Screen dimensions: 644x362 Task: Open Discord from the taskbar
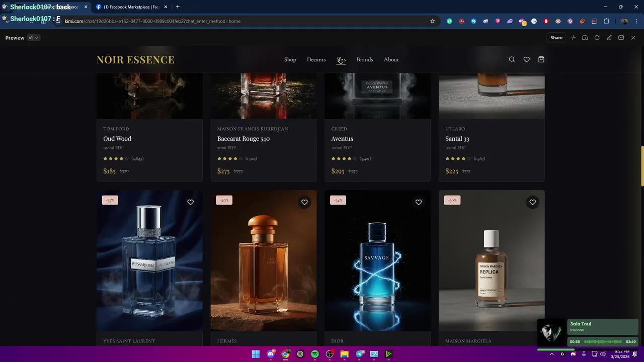click(271, 354)
